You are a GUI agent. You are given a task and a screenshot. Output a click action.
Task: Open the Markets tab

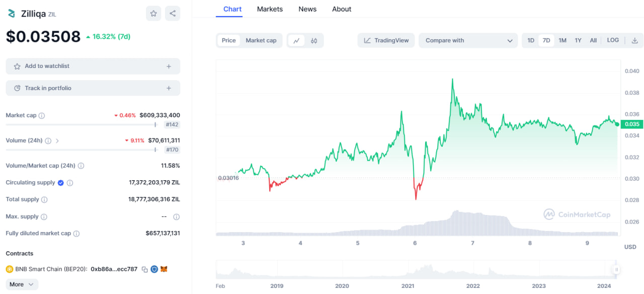[x=270, y=9]
